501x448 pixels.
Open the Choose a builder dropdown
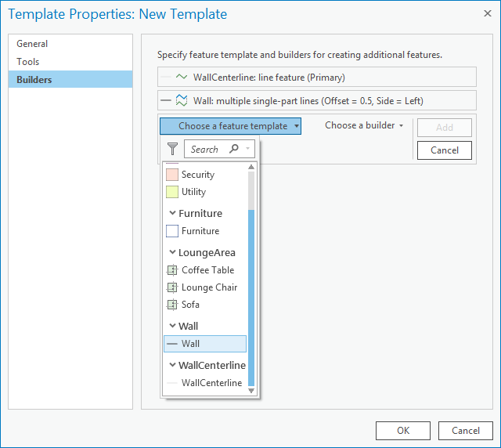[x=364, y=125]
